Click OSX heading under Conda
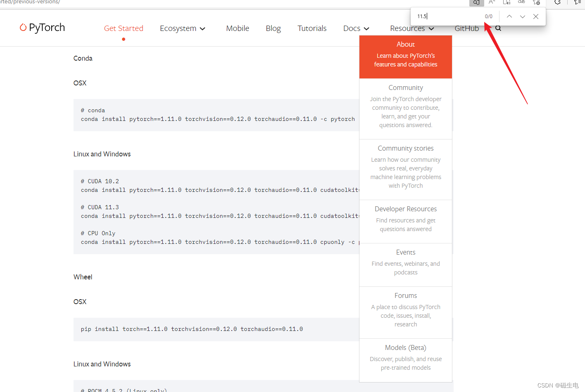Viewport: 585px width, 392px height. click(x=80, y=83)
